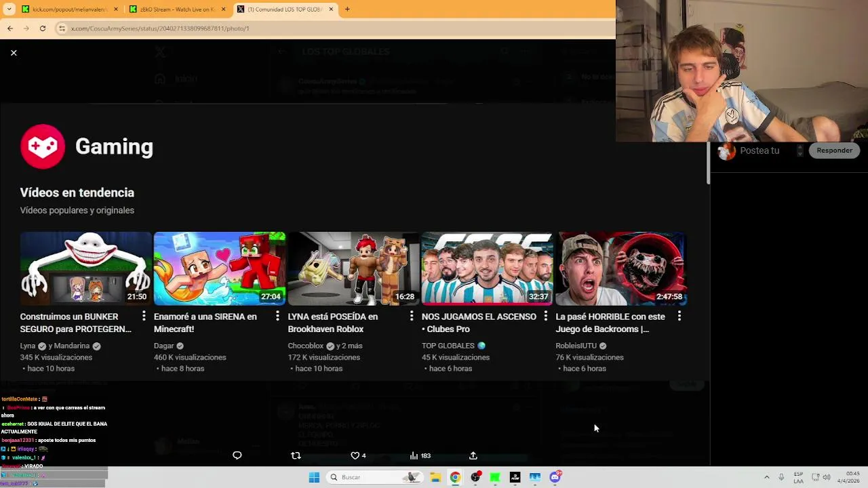The width and height of the screenshot is (868, 488).
Task: Click the 'Lyna' channel name
Action: click(28, 346)
